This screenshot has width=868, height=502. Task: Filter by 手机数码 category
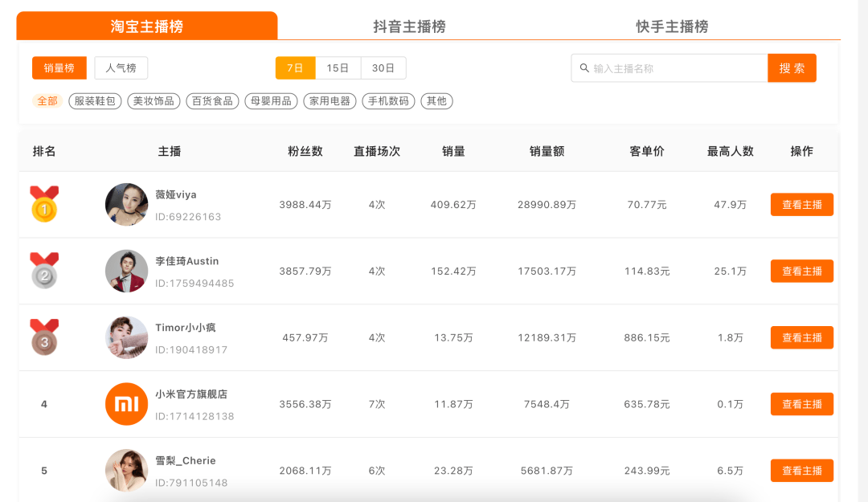point(388,100)
